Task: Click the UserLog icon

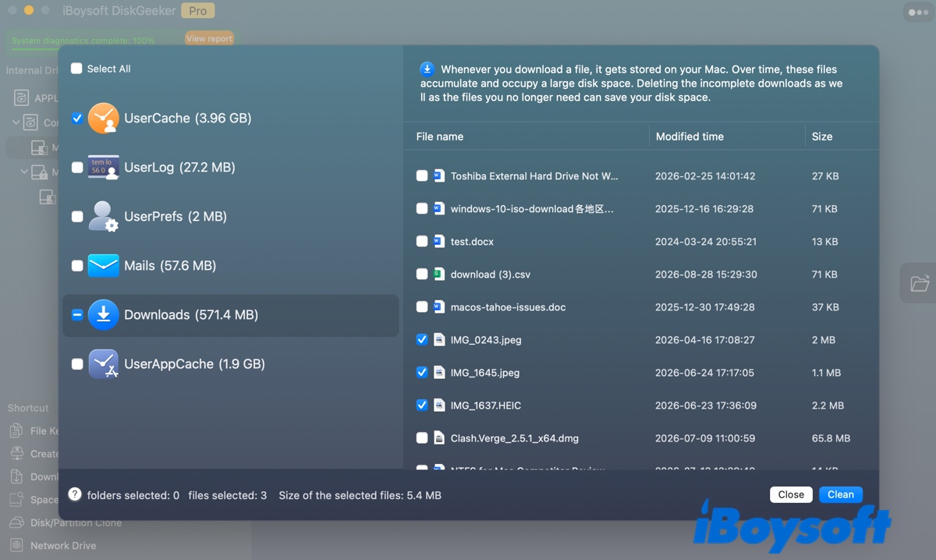Action: tap(103, 168)
